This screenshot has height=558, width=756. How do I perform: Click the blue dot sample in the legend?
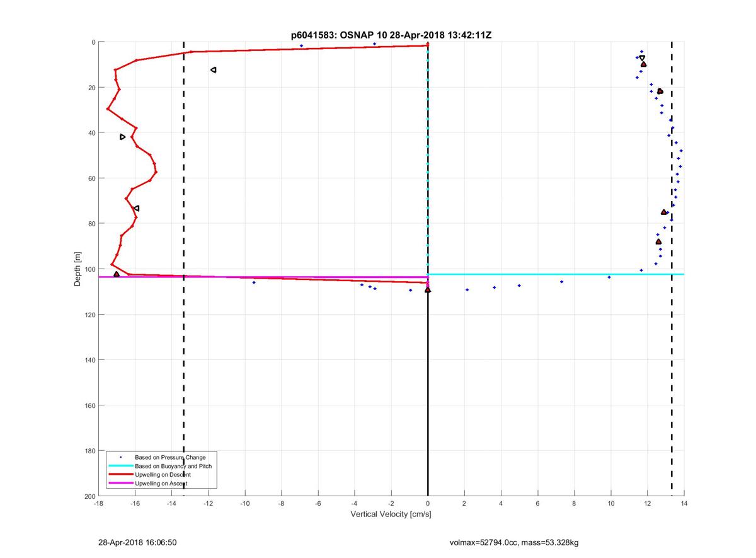pyautogui.click(x=120, y=456)
